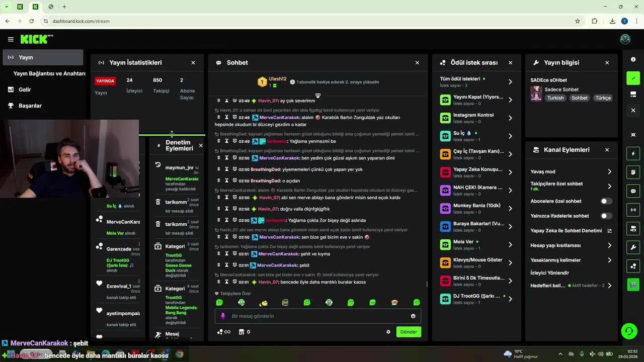Screen dimensions: 644x362
Task: Click the channel points icon below the message box
Action: tap(220, 332)
